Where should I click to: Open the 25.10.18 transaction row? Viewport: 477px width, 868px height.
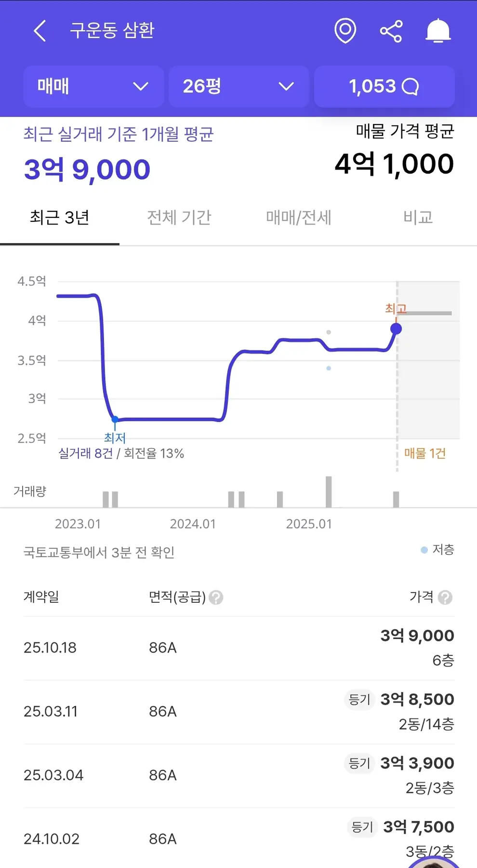[x=238, y=648]
